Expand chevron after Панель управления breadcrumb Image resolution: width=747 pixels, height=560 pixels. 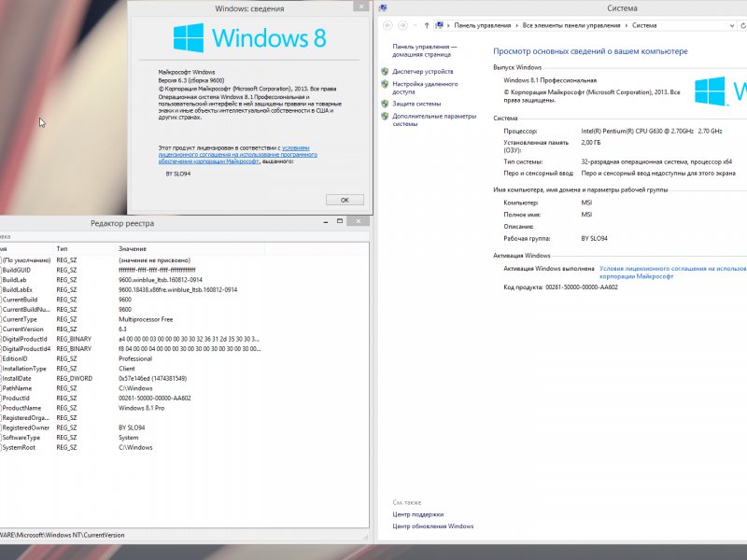point(517,26)
